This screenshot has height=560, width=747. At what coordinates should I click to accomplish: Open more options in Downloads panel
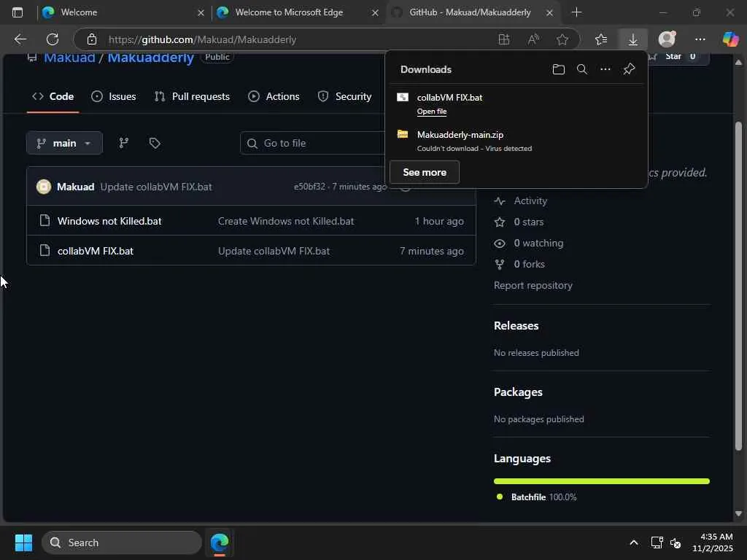point(605,69)
